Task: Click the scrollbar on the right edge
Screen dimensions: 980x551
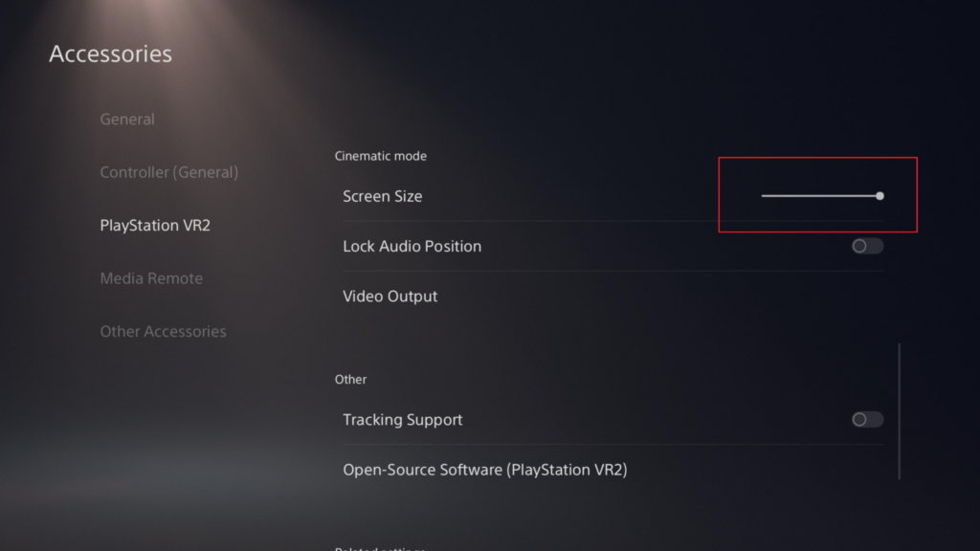Action: (901, 411)
